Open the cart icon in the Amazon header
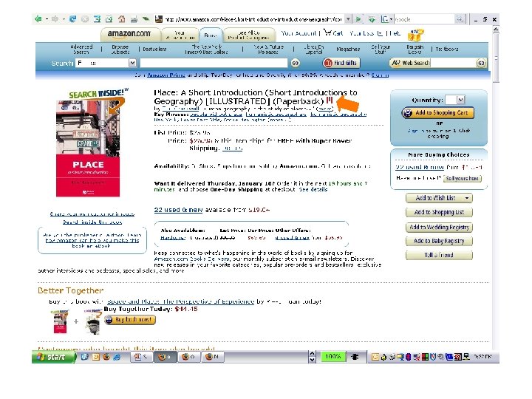 pos(327,33)
